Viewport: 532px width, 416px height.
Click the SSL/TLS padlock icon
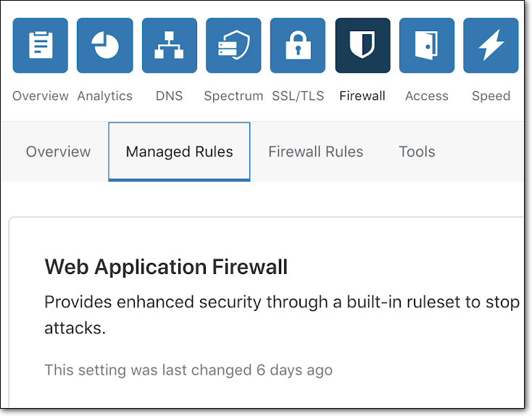pyautogui.click(x=298, y=46)
